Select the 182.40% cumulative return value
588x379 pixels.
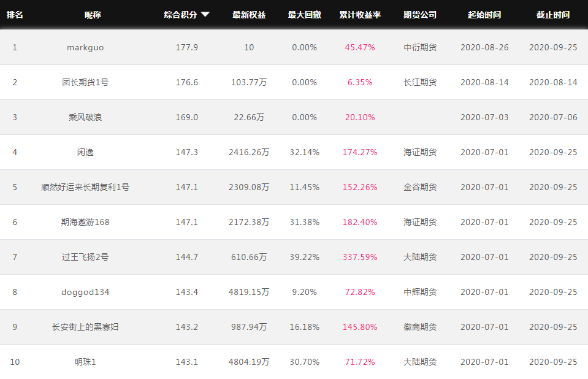click(x=360, y=222)
